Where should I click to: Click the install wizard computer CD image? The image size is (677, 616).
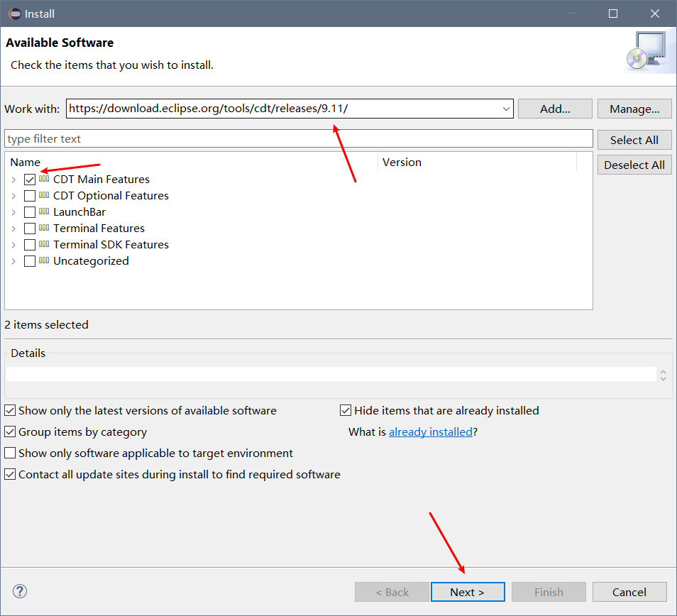tap(648, 51)
